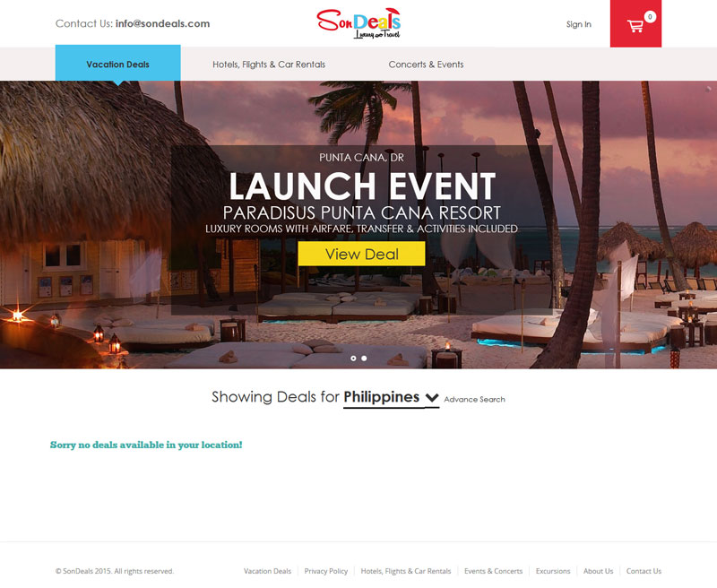The image size is (717, 588).
Task: Select the second carousel slide dot
Action: [364, 359]
